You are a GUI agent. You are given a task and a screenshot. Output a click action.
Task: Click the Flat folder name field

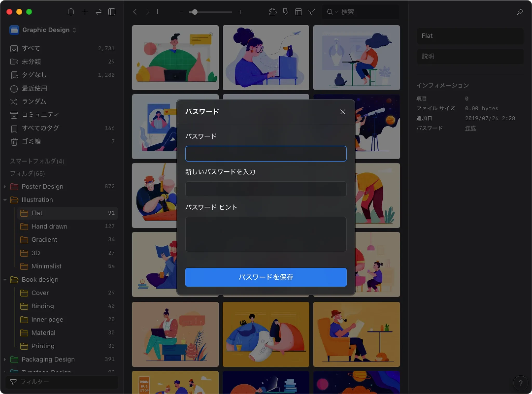[470, 36]
